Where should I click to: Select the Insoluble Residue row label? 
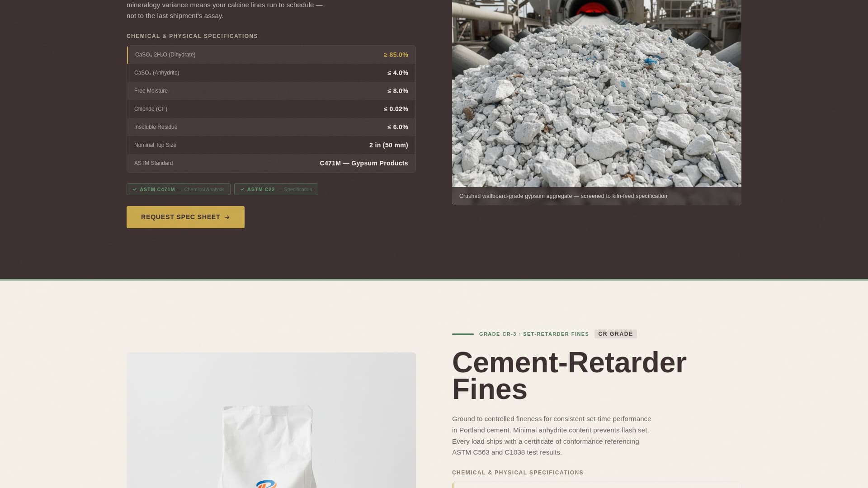click(156, 127)
